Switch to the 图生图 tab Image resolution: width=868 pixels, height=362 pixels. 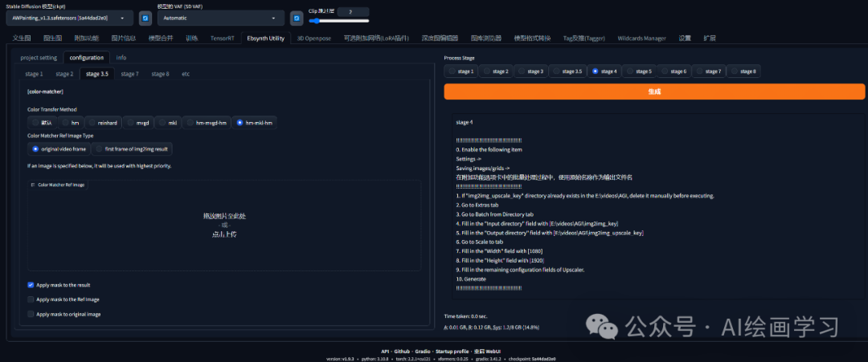(52, 39)
